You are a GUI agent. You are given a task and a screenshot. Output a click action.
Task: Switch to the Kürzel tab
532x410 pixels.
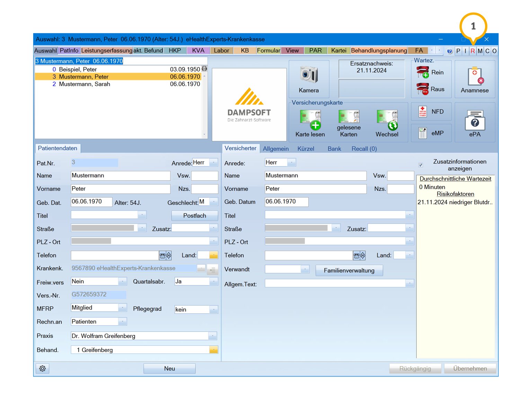305,149
